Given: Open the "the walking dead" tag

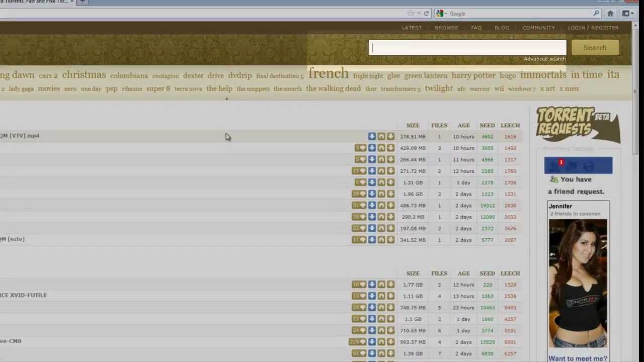Looking at the screenshot, I should click(333, 88).
